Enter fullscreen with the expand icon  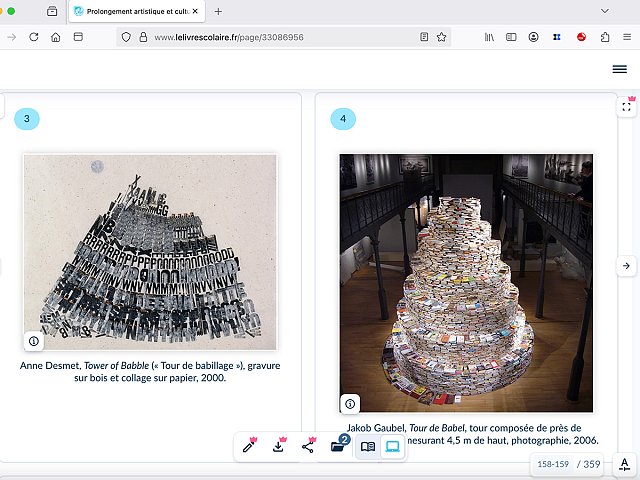[x=627, y=107]
